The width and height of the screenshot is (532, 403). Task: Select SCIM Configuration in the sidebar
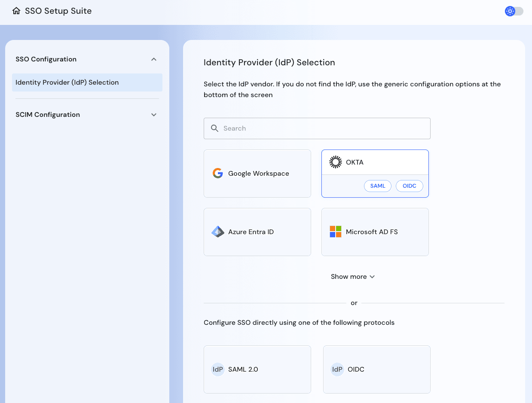[48, 115]
